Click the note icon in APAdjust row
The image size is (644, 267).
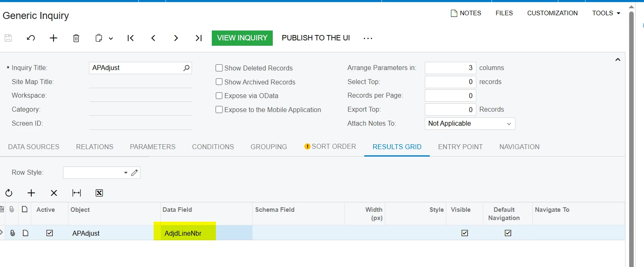[26, 233]
